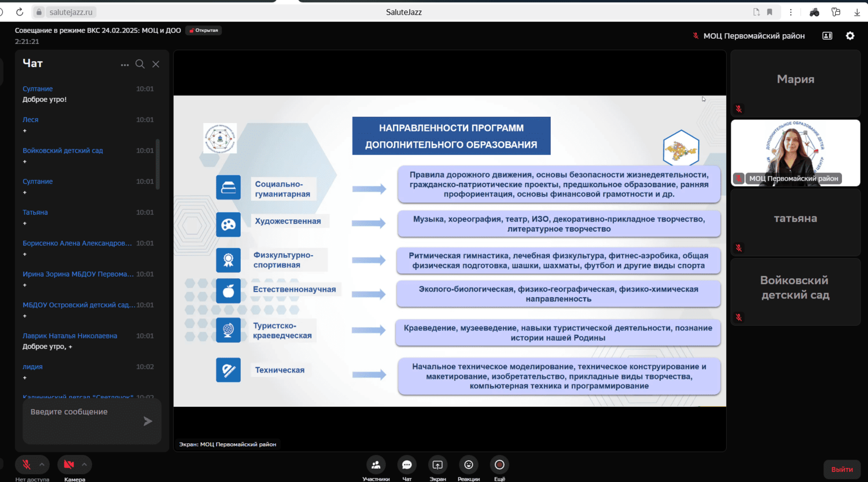This screenshot has height=482, width=868.
Task: Expand microphone device options chevron
Action: [x=42, y=464]
